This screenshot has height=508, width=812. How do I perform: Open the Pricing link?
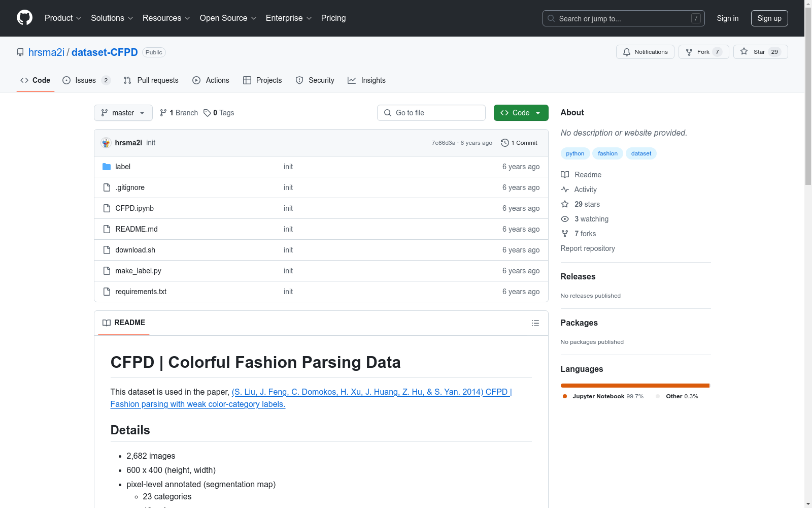(x=333, y=18)
